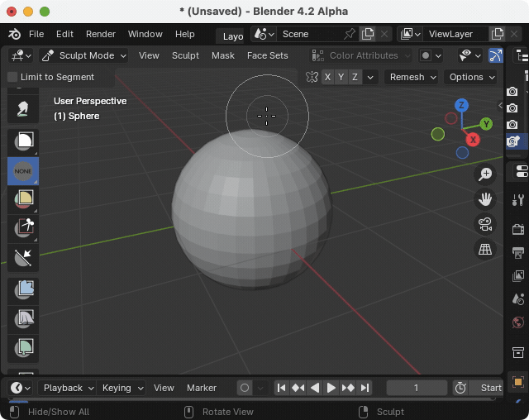This screenshot has height=420, width=529.
Task: Toggle X axis symmetry
Action: click(327, 77)
